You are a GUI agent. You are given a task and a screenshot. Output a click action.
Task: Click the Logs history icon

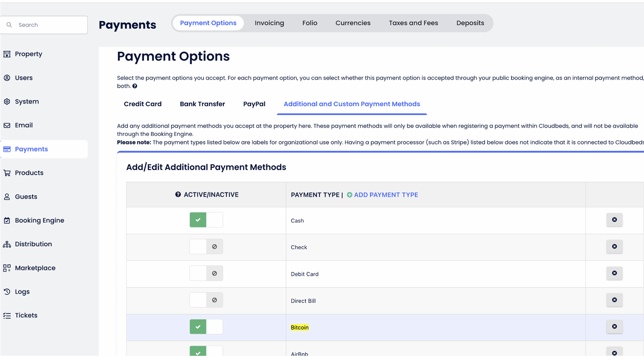click(x=7, y=292)
